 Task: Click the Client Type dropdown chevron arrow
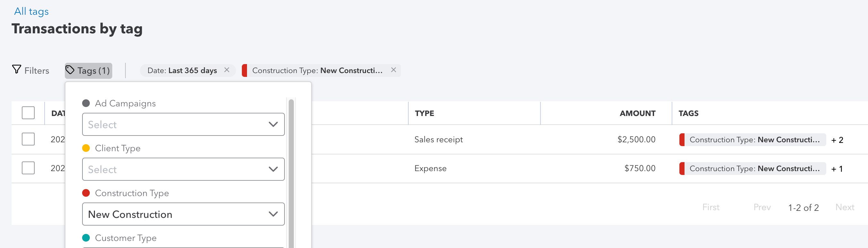(x=273, y=169)
